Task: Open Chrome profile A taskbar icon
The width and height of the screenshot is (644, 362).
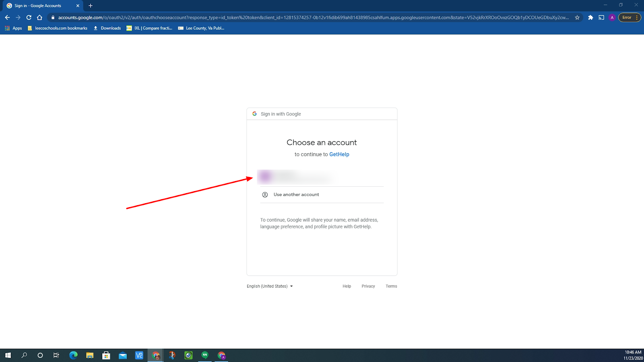Action: 221,355
